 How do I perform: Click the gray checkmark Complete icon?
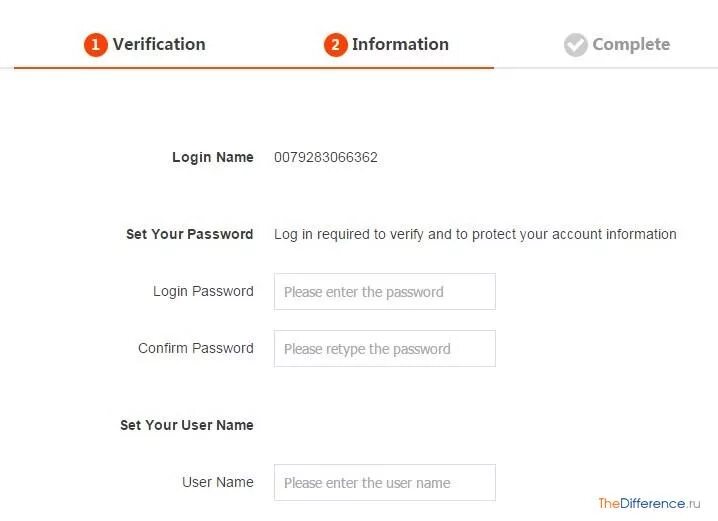coord(575,45)
